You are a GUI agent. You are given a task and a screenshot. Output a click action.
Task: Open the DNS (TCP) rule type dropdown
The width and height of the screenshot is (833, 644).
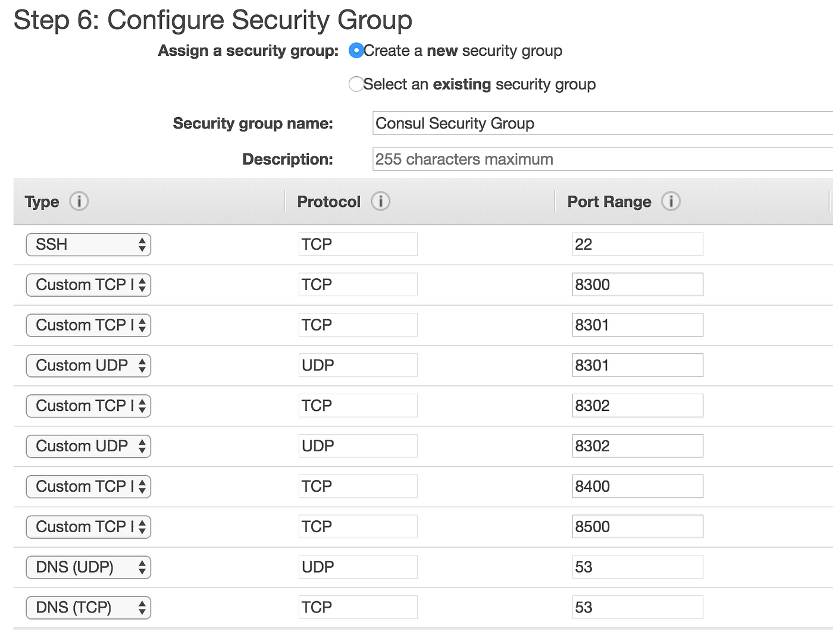(88, 607)
